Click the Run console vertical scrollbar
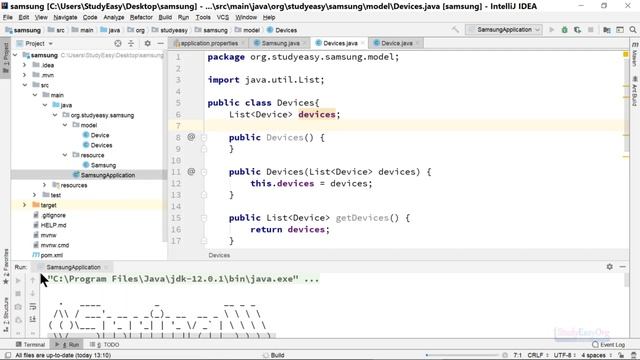This screenshot has width=640, height=360. (627, 281)
